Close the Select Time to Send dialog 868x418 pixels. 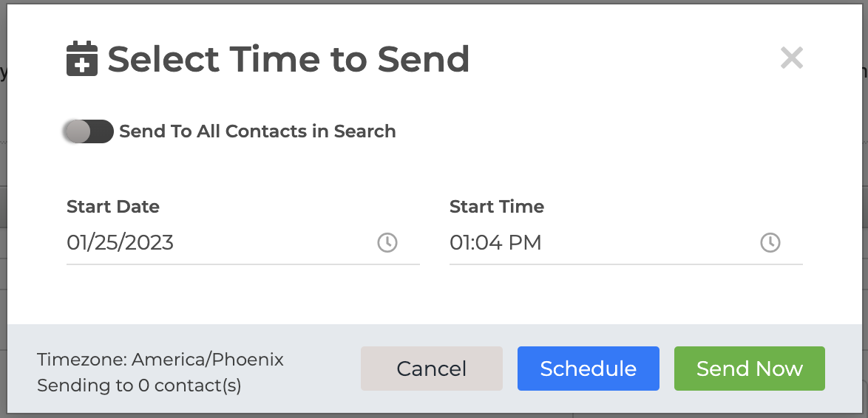tap(792, 58)
